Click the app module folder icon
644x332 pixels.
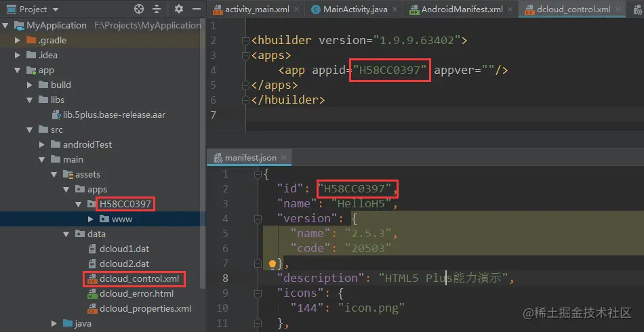point(31,70)
